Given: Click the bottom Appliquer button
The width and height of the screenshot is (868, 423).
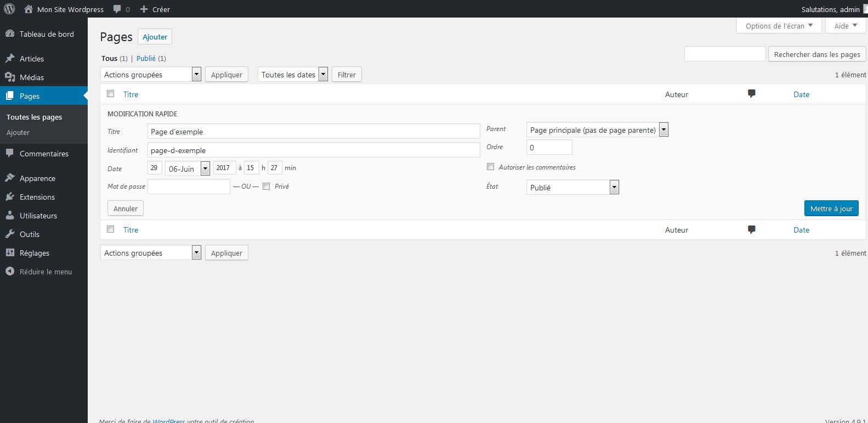Looking at the screenshot, I should pos(226,253).
